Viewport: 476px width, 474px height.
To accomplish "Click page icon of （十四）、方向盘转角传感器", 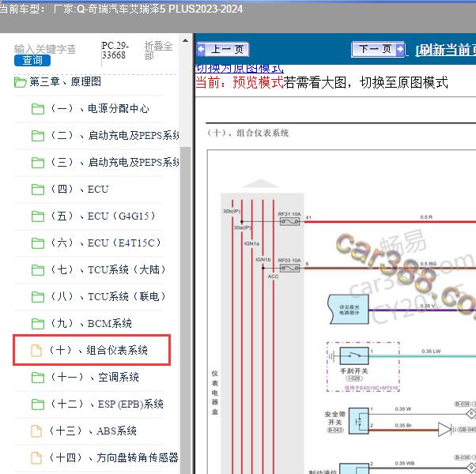I will [x=36, y=458].
